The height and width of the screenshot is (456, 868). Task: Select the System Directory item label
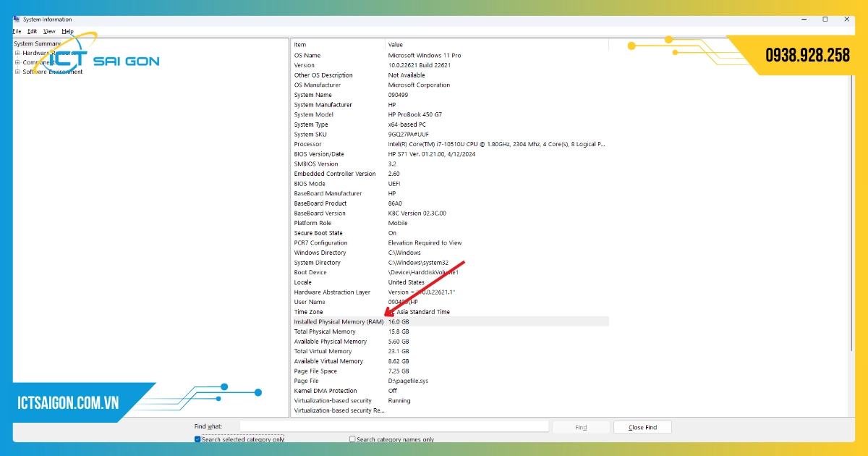(x=318, y=263)
